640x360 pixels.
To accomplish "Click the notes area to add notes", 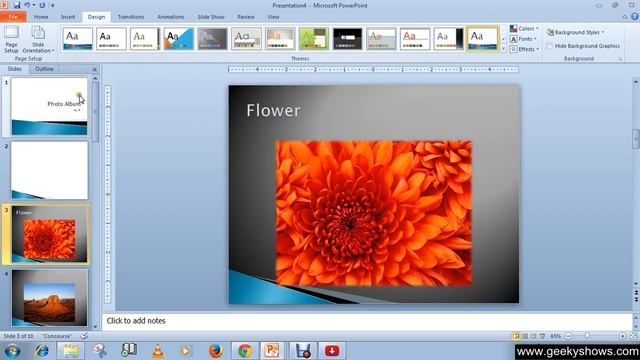I will 367,321.
